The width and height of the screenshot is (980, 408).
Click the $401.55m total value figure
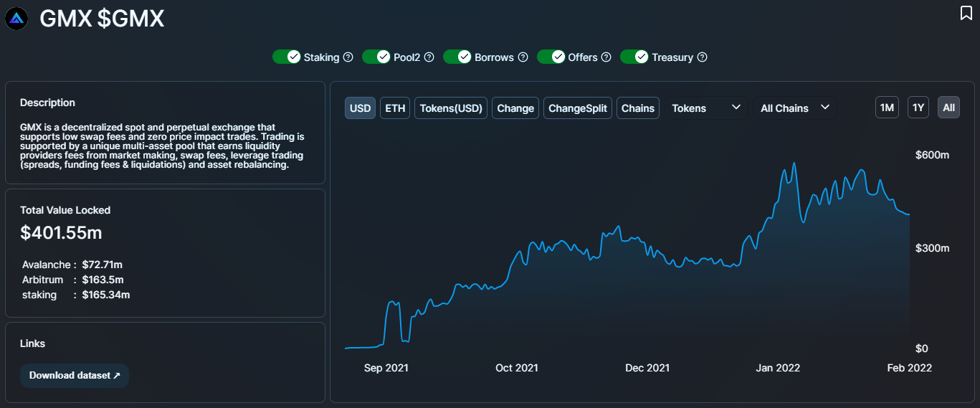[61, 232]
